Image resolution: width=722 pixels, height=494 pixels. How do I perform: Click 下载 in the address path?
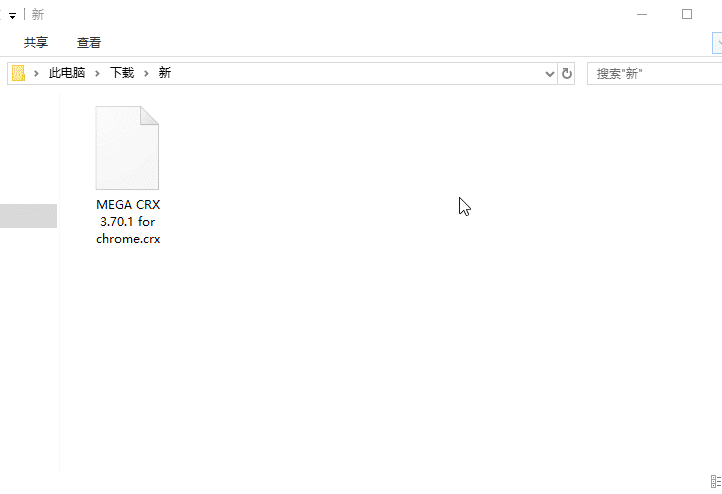[x=122, y=73]
